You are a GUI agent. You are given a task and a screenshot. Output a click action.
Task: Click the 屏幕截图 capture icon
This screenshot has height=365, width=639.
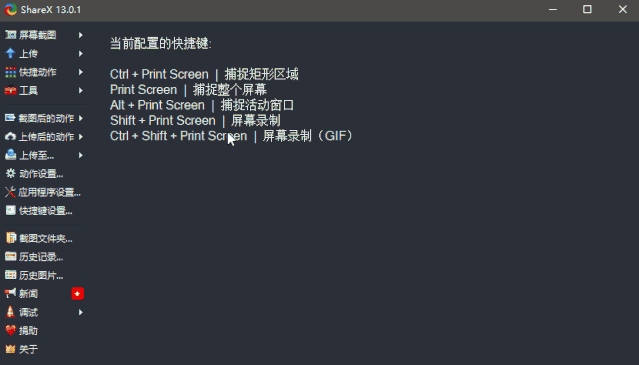[x=11, y=35]
